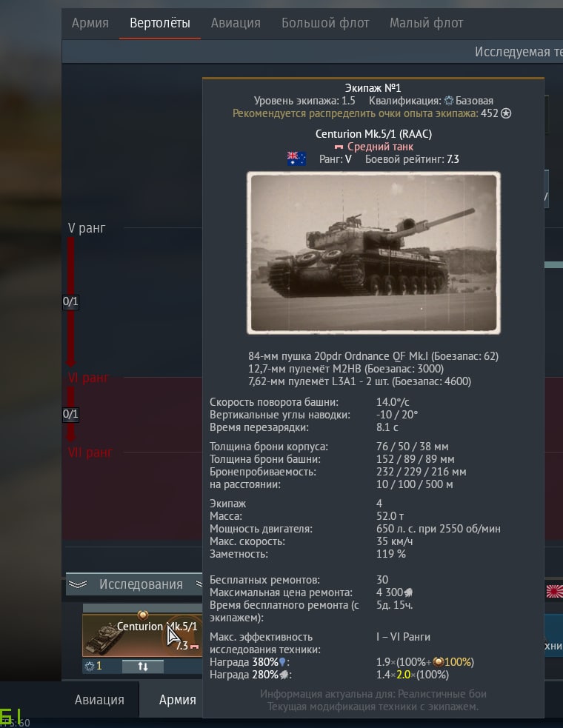Open the bottom Армия tab
The image size is (563, 728).
click(178, 700)
